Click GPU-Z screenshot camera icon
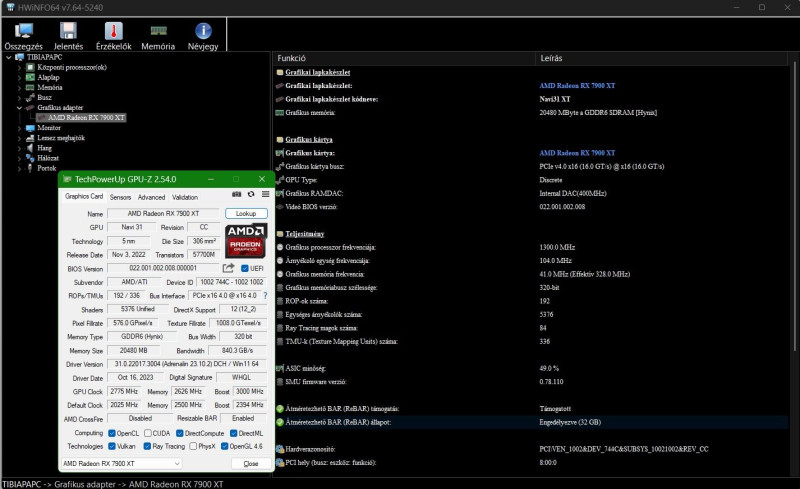The image size is (800, 489). tap(237, 194)
